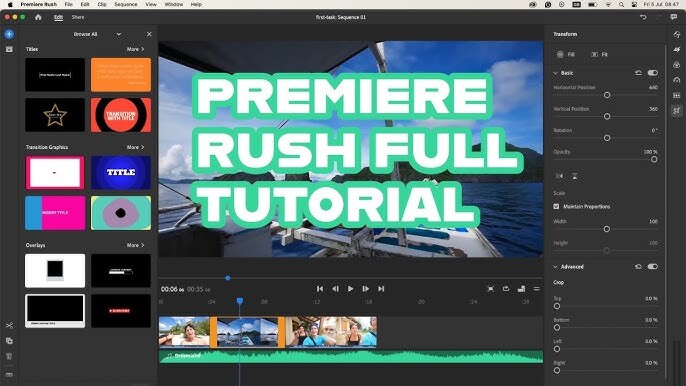686x386 pixels.
Task: Open the Transform panel crop icon
Action: point(677,111)
